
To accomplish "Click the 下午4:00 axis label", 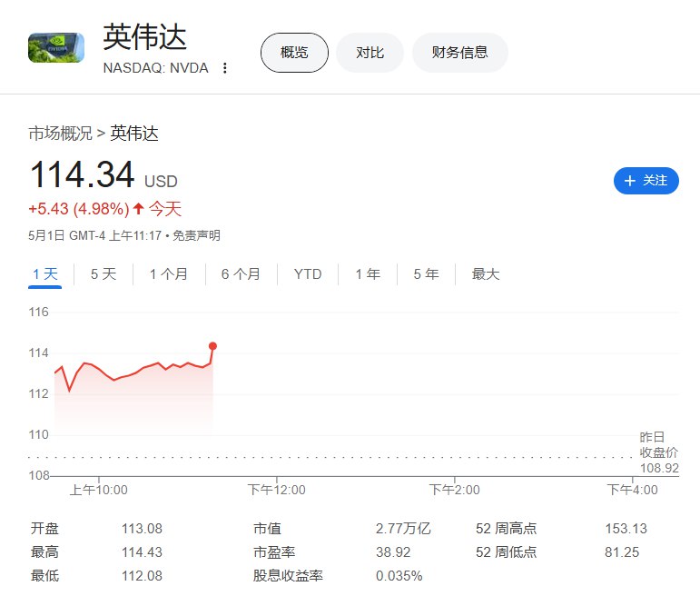I will click(x=632, y=490).
